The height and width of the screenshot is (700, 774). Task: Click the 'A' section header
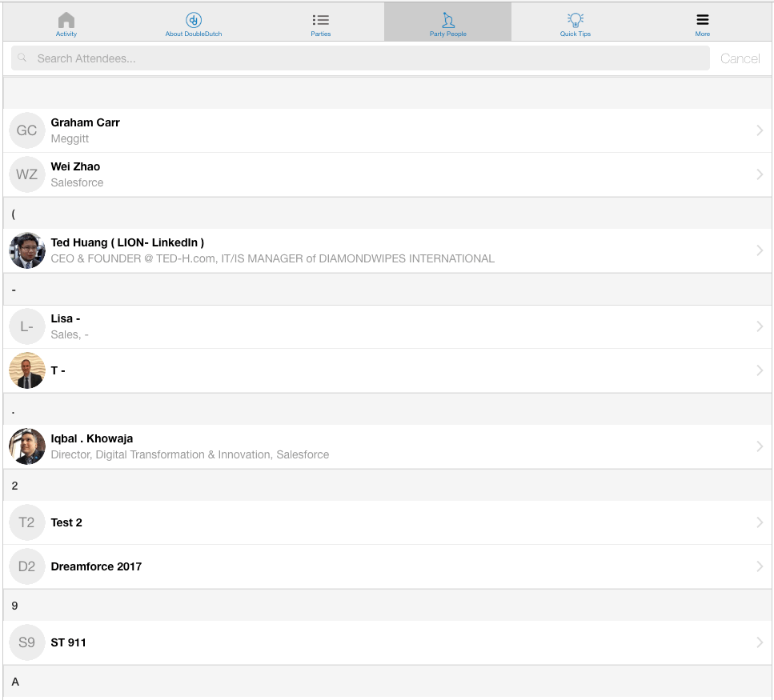click(x=387, y=682)
